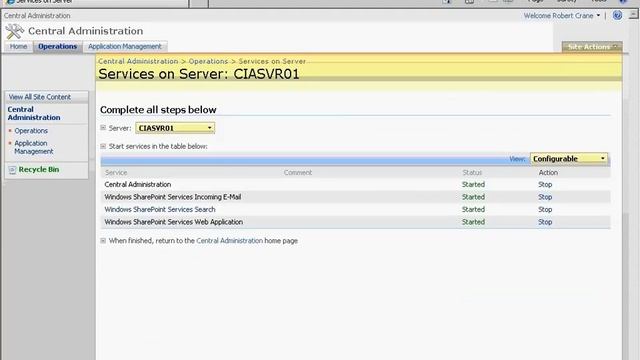Click Operations breadcrumb link
640x360 pixels.
pyautogui.click(x=208, y=61)
